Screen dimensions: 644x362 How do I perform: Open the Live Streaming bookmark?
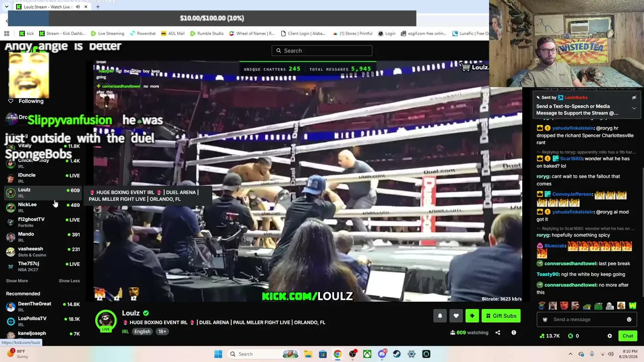coord(107,34)
